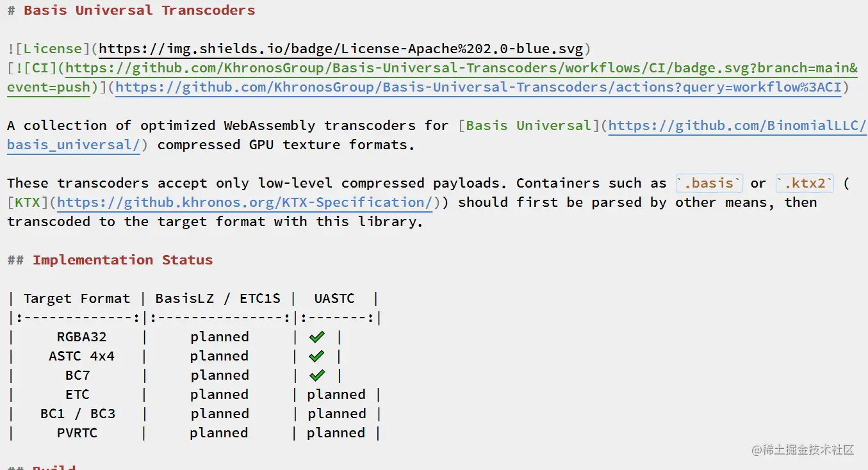The height and width of the screenshot is (470, 868).
Task: Click the '.basis' inline code span
Action: (x=709, y=183)
